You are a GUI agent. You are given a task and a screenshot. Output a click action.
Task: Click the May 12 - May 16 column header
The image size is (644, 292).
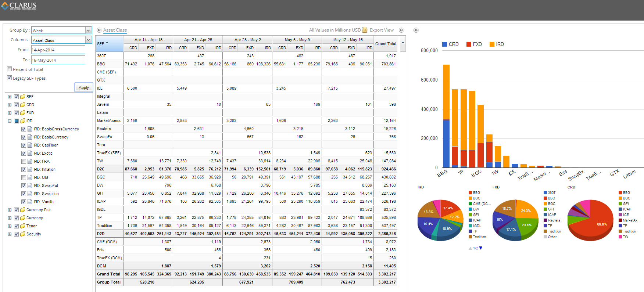tap(348, 40)
